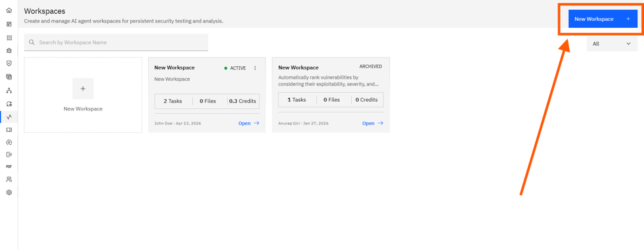This screenshot has width=644, height=250.
Task: Click the New Workspace blue button
Action: [x=602, y=19]
